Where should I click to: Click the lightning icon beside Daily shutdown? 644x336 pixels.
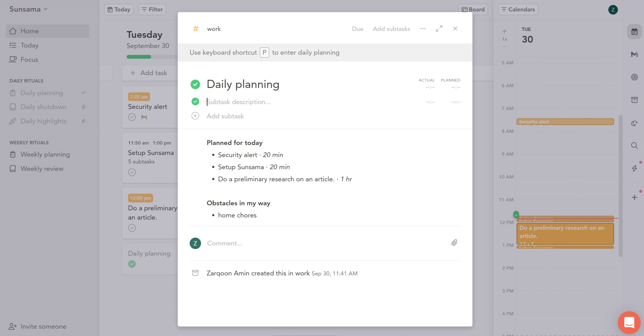(x=84, y=107)
